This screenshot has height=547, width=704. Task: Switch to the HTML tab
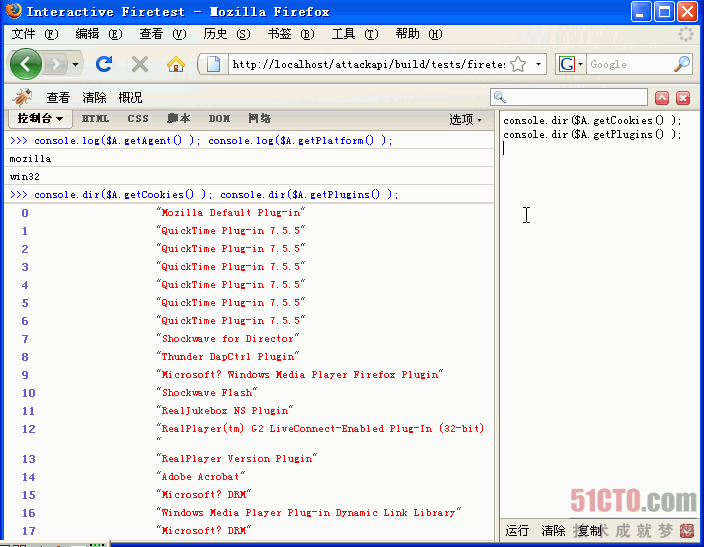pos(95,119)
